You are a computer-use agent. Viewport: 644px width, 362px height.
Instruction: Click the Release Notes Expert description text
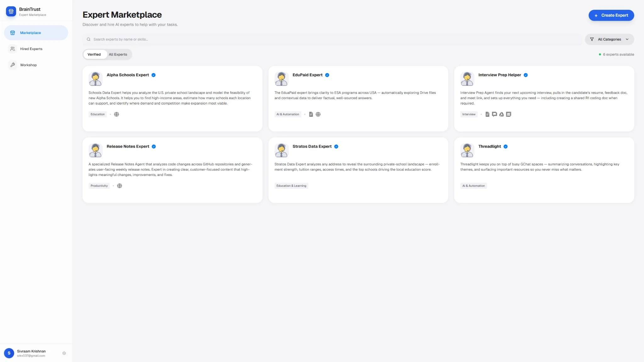[x=170, y=169]
